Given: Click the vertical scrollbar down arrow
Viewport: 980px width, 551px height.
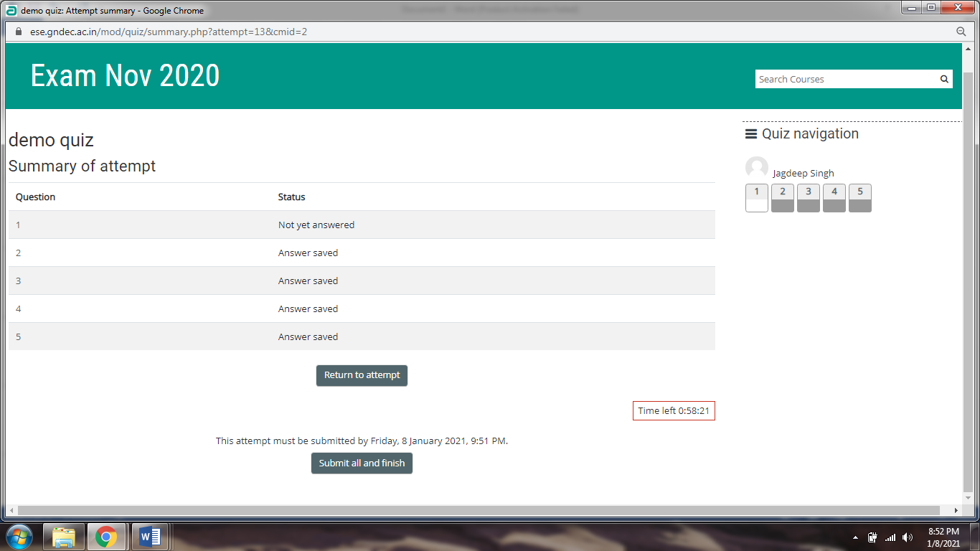Looking at the screenshot, I should [969, 498].
